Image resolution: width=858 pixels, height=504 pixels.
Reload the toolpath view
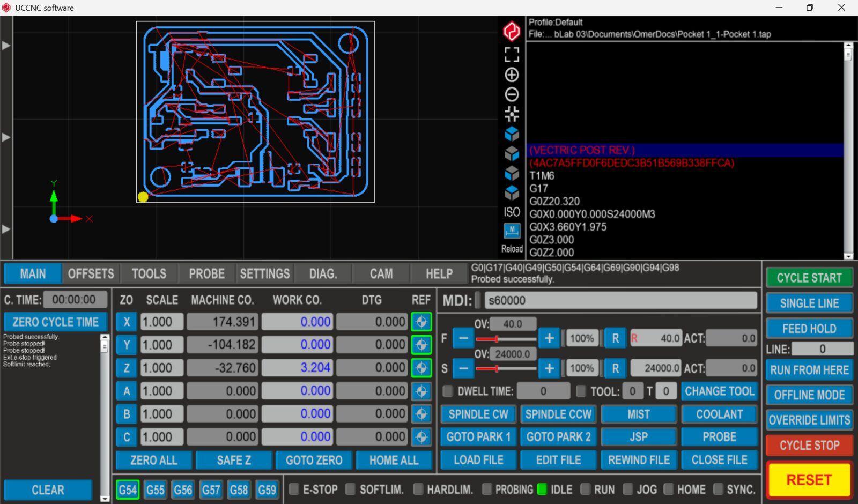click(512, 249)
